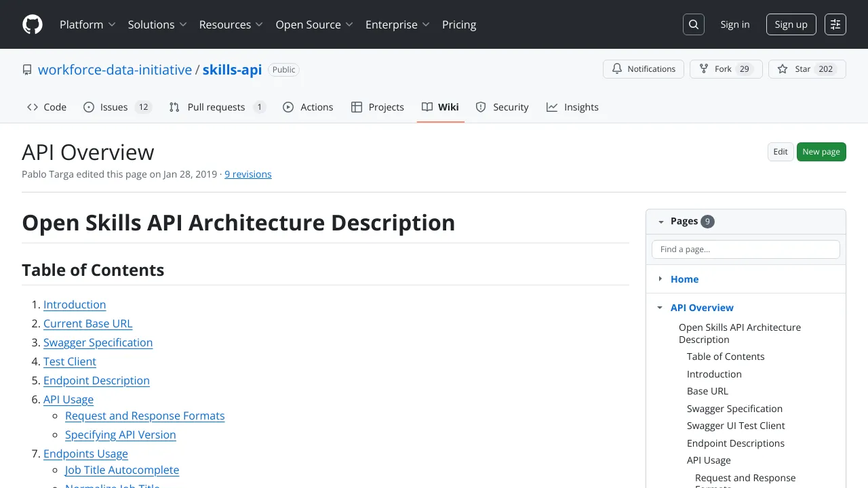The width and height of the screenshot is (868, 488).
Task: Open API Overview page in sidebar
Action: pyautogui.click(x=702, y=307)
